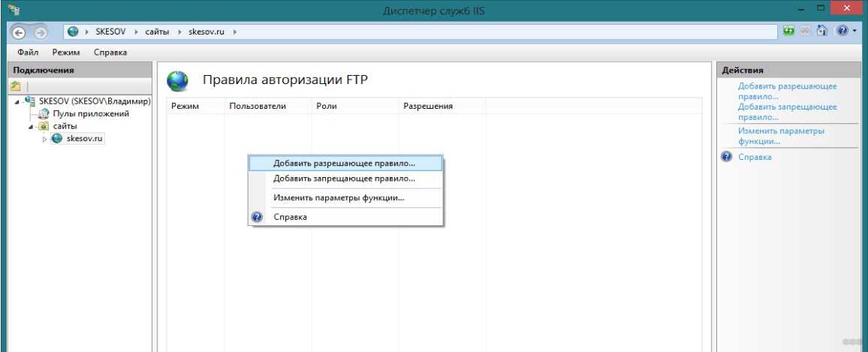
Task: Click the stop loading icon beside refresh
Action: 806,32
